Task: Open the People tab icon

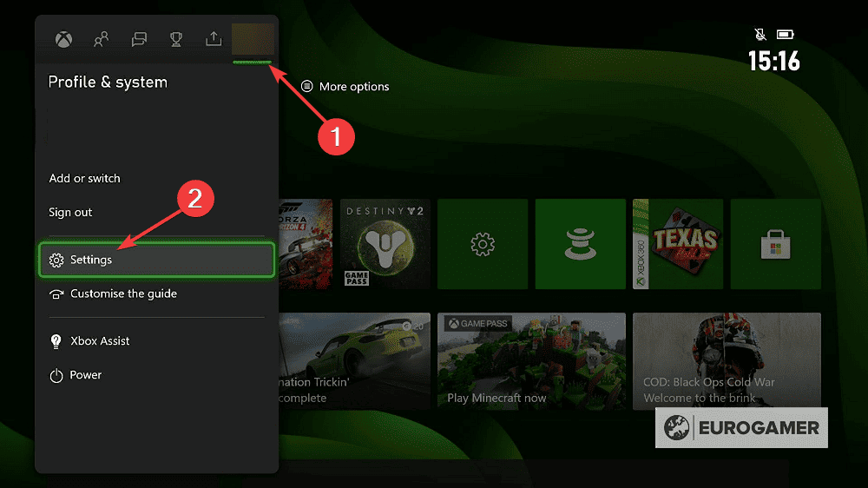Action: pos(102,39)
